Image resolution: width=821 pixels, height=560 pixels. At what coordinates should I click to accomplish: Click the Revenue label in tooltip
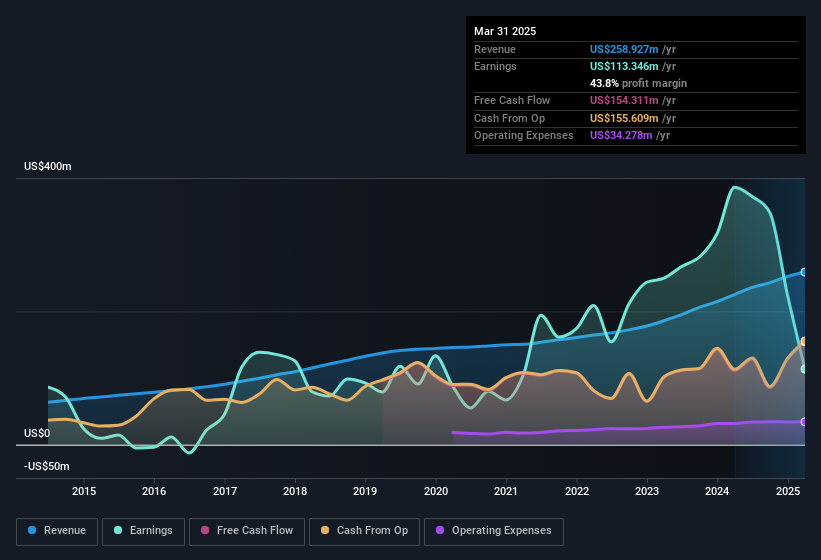[495, 49]
